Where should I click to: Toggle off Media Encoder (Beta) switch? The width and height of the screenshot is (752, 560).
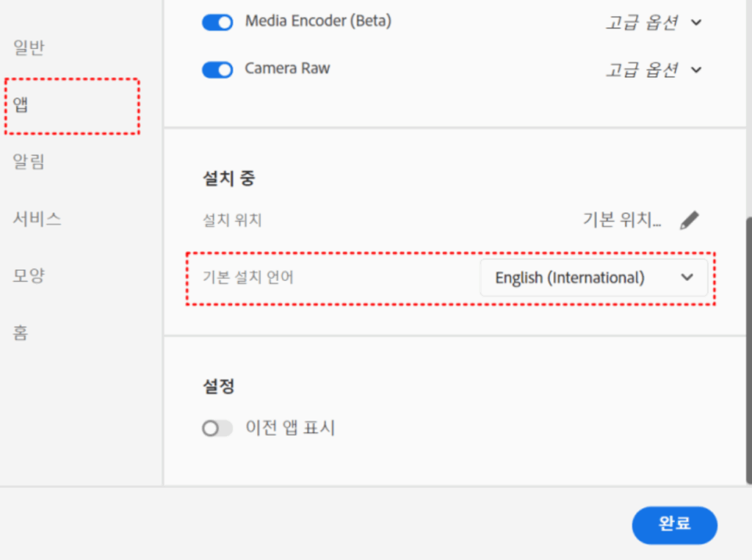point(217,22)
